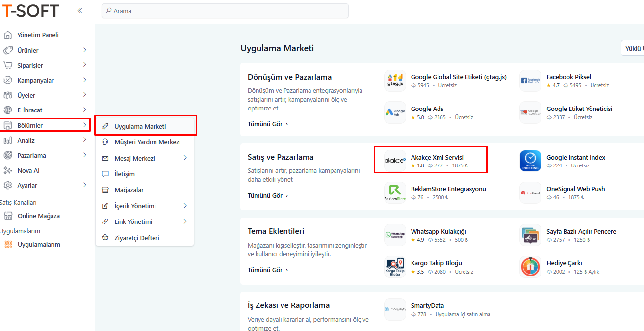Viewport: 644px width, 331px height.
Task: Click the Yönetim Paneli home icon
Action: 8,35
